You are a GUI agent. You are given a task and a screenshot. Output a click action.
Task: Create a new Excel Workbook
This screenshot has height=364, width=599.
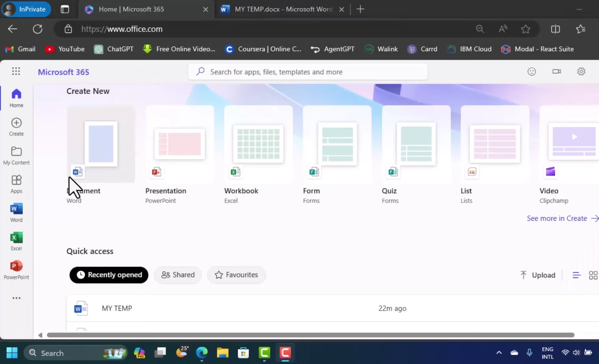coord(258,144)
